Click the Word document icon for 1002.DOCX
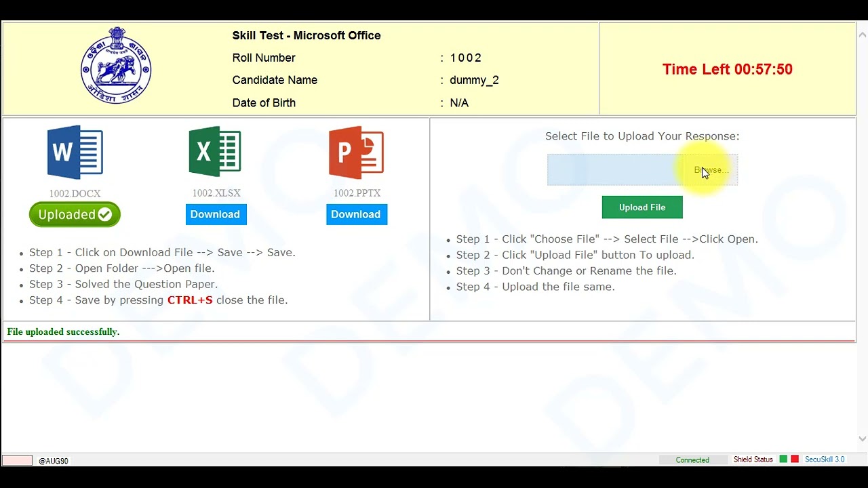 [x=75, y=152]
